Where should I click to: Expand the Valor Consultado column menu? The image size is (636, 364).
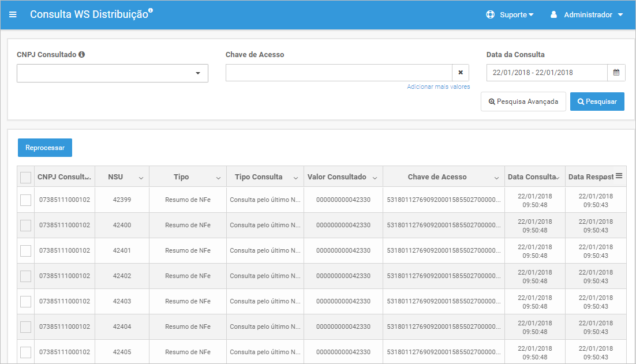coord(375,178)
